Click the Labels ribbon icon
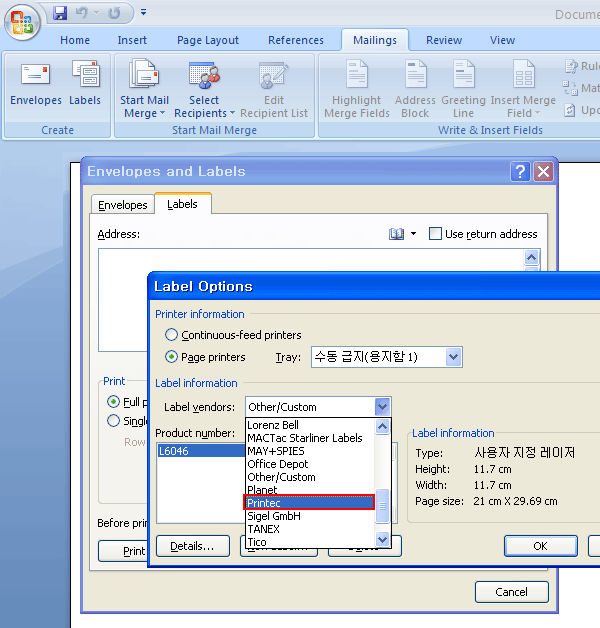The height and width of the screenshot is (628, 600). (85, 83)
